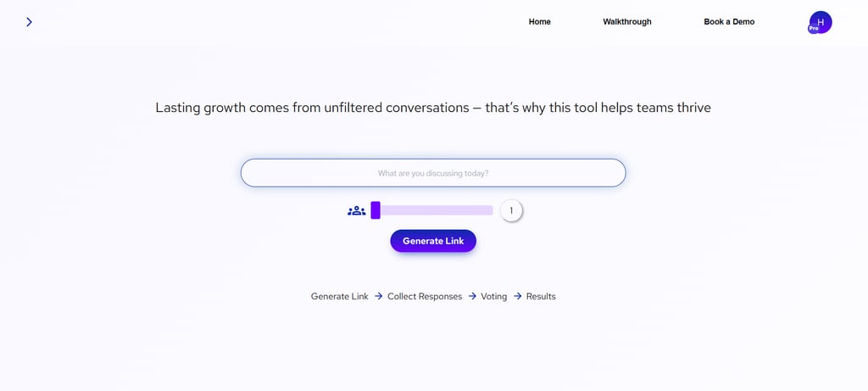The image size is (868, 391).
Task: Click the Voting step label
Action: (x=493, y=297)
